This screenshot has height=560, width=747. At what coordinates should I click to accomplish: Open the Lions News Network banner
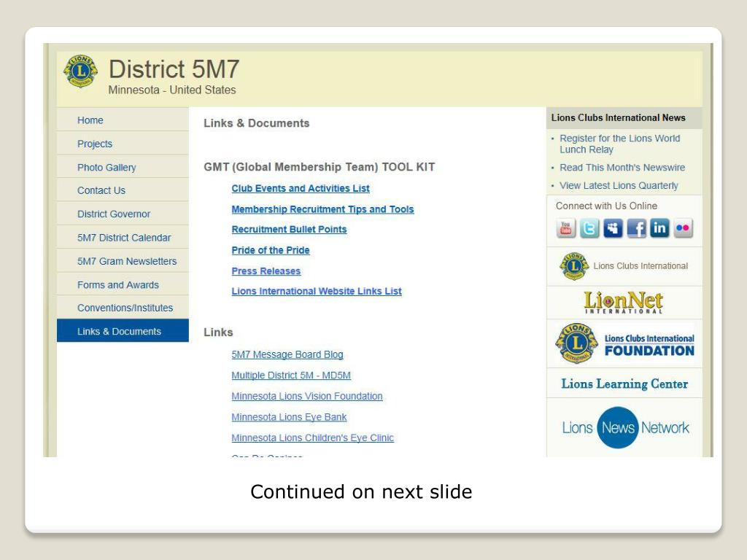pos(624,427)
